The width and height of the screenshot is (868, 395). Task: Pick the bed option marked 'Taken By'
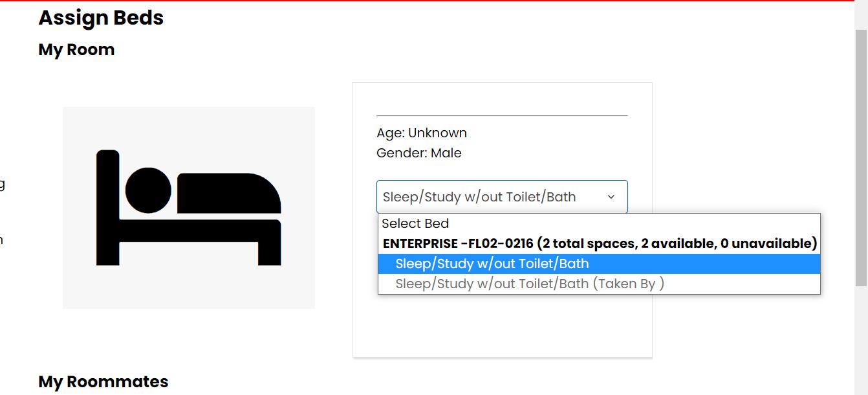[529, 284]
